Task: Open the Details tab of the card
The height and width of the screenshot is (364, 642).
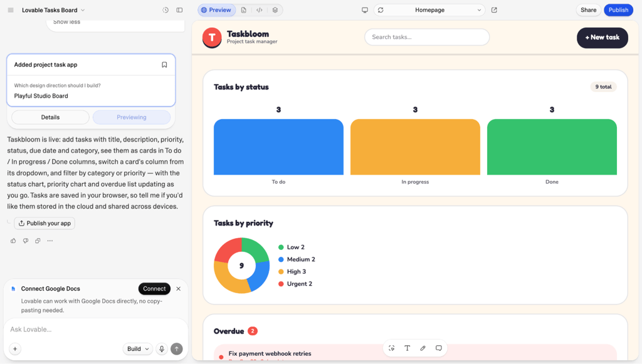Action: click(x=50, y=117)
